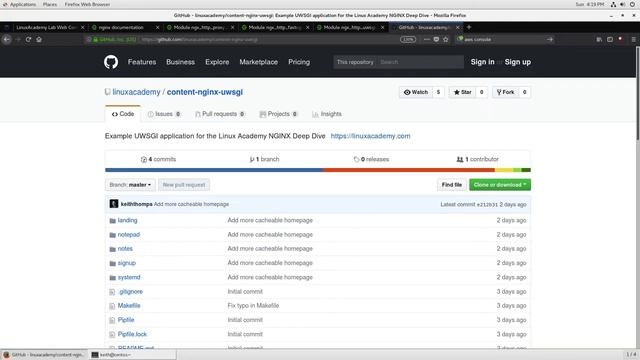
Task: View the 1 branch link
Action: click(x=264, y=159)
